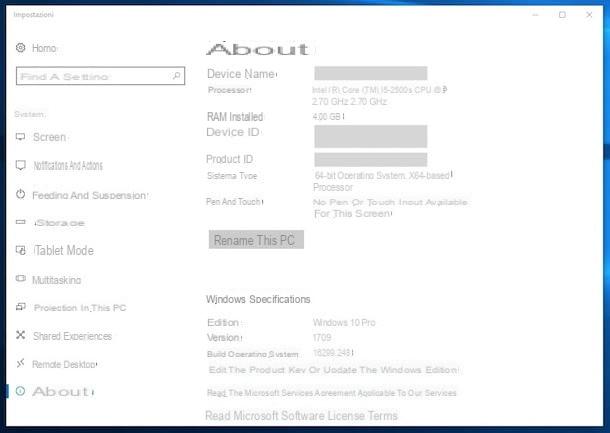Image resolution: width=610 pixels, height=433 pixels.
Task: Click the 64-bit Operating System text
Action: coord(383,181)
